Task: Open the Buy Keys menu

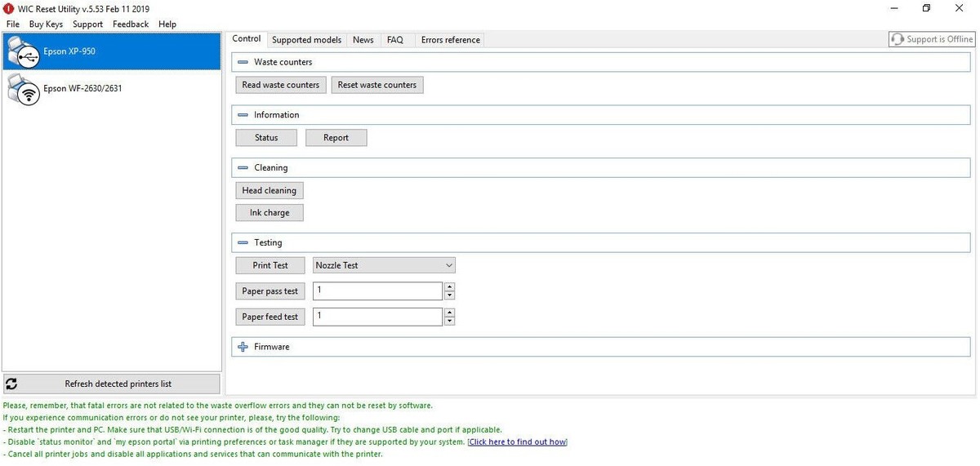Action: (46, 24)
